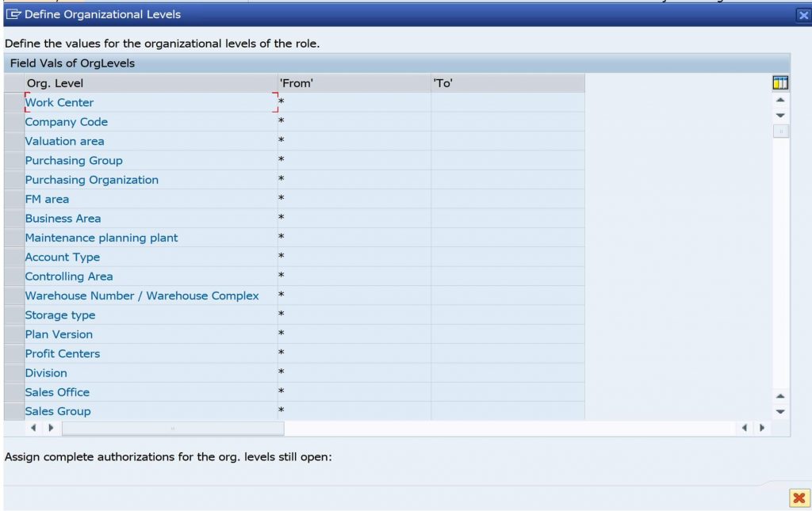The width and height of the screenshot is (812, 511).
Task: Click the right-side scroll-right arrow of the table
Action: tap(762, 428)
